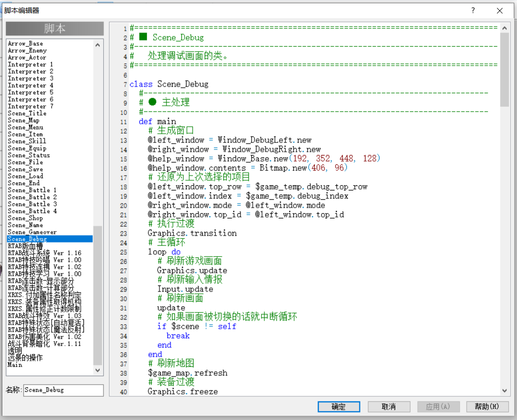Close the script editor window
This screenshot has width=517, height=420.
(500, 11)
